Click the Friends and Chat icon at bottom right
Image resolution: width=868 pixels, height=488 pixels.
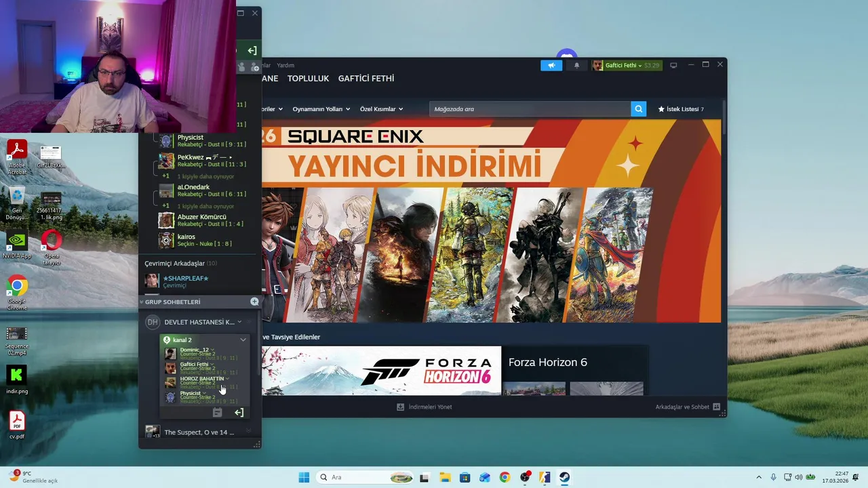[716, 407]
